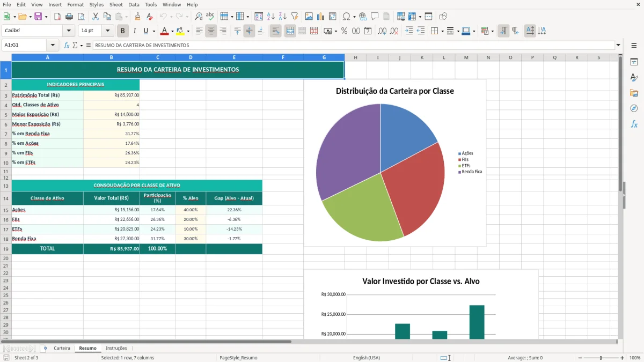This screenshot has width=644, height=362.
Task: Click column H header
Action: pyautogui.click(x=355, y=57)
